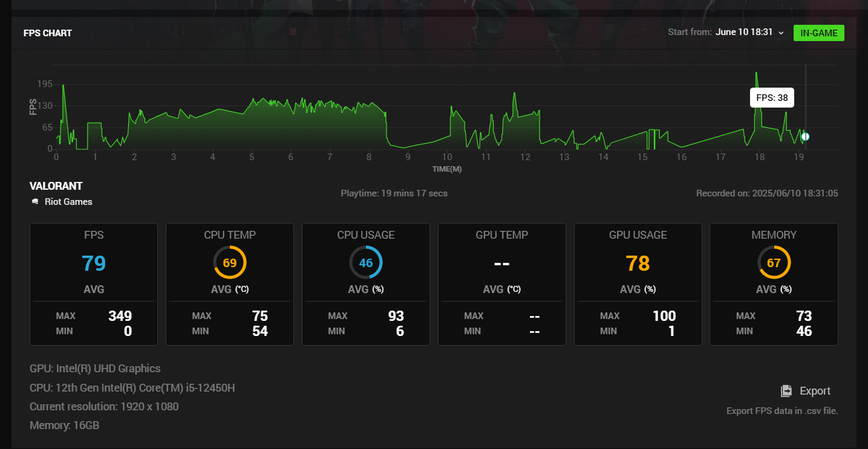
Task: Click the VALORANT game title
Action: (x=56, y=186)
